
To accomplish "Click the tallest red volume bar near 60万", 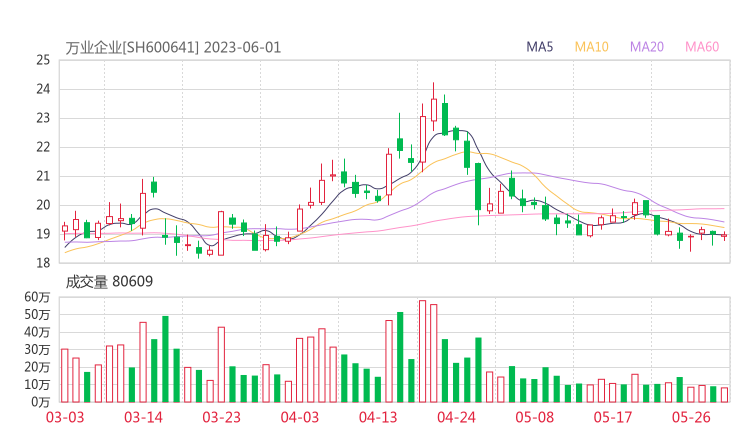I will (x=422, y=351).
